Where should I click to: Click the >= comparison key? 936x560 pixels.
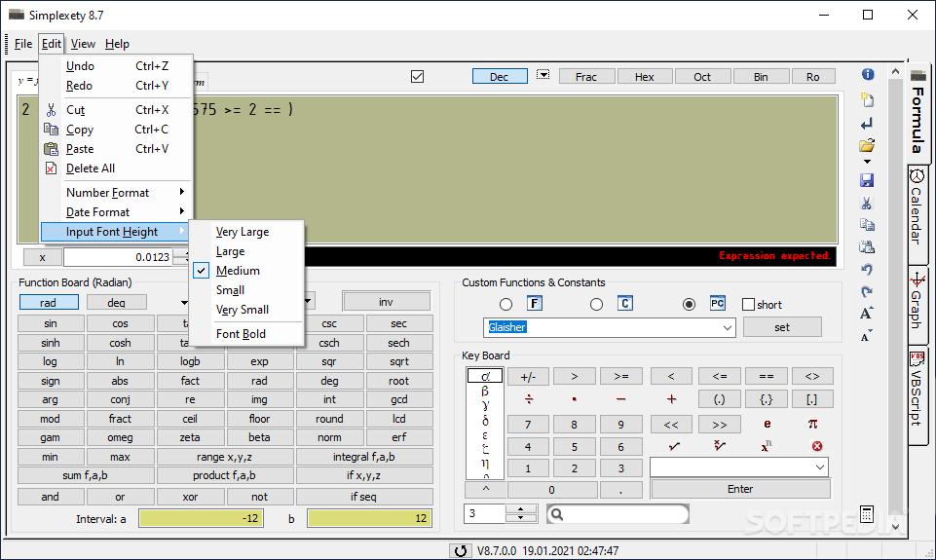[x=621, y=376]
